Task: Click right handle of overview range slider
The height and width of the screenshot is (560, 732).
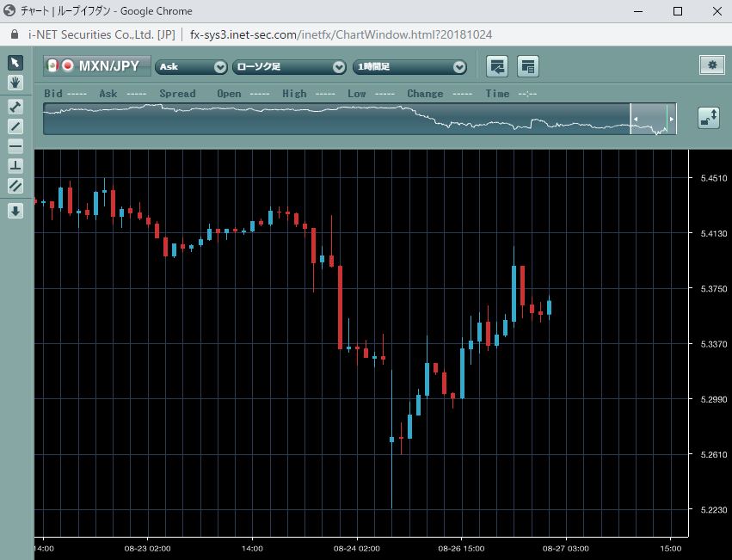Action: coord(671,119)
